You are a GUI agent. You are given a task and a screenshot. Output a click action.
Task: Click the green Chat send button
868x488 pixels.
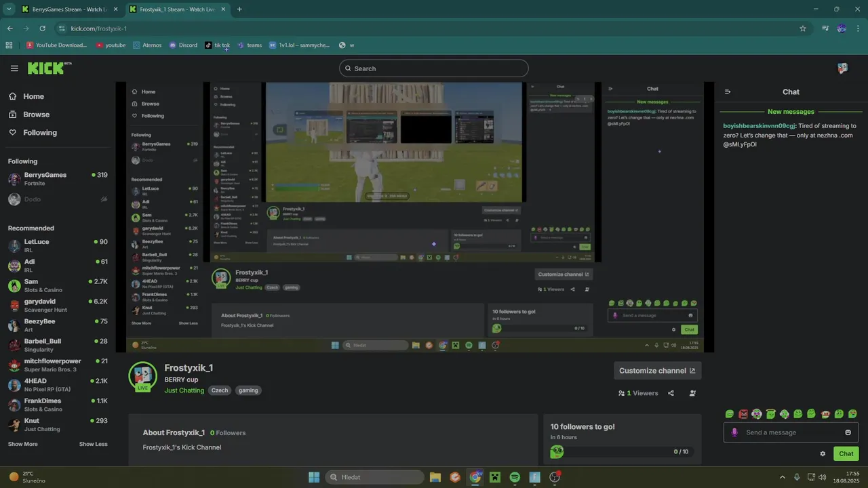pos(846,454)
